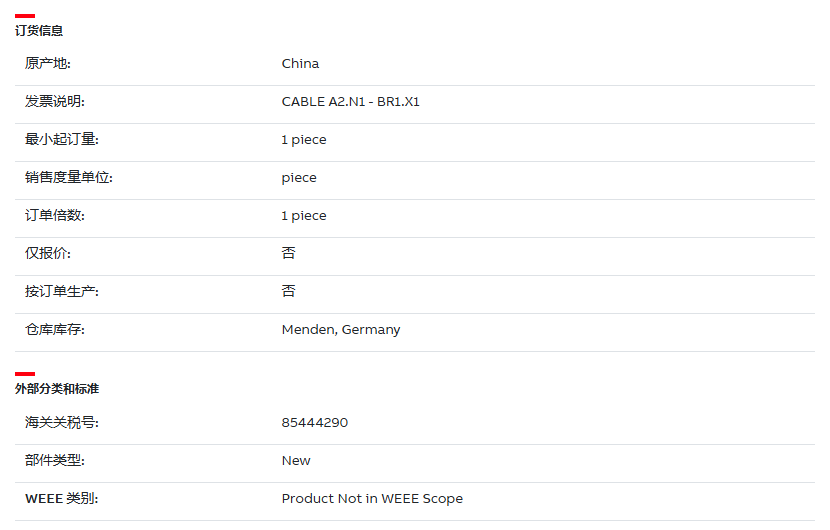Click the 海关关税号 label
830x530 pixels.
coord(61,423)
